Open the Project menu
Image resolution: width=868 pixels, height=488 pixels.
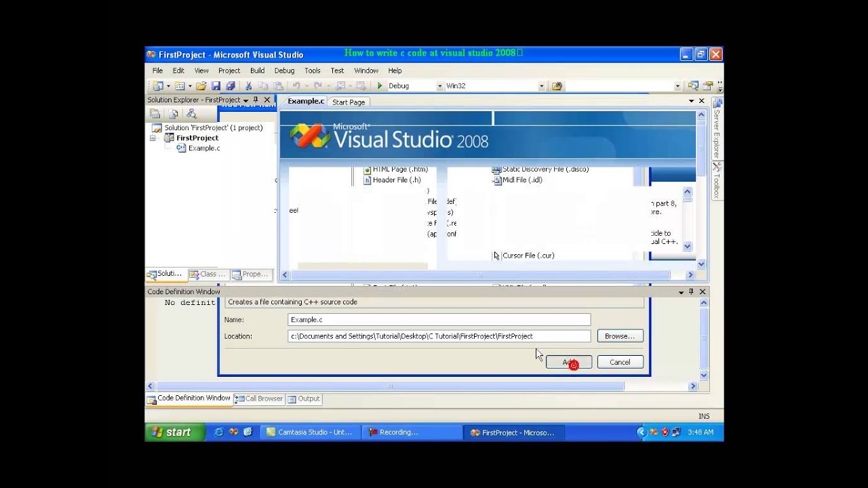point(229,70)
